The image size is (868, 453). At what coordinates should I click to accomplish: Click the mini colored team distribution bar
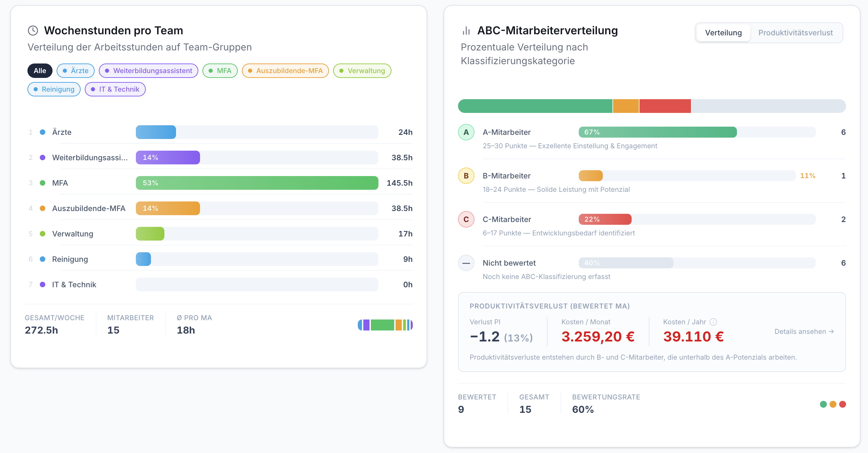pos(385,325)
